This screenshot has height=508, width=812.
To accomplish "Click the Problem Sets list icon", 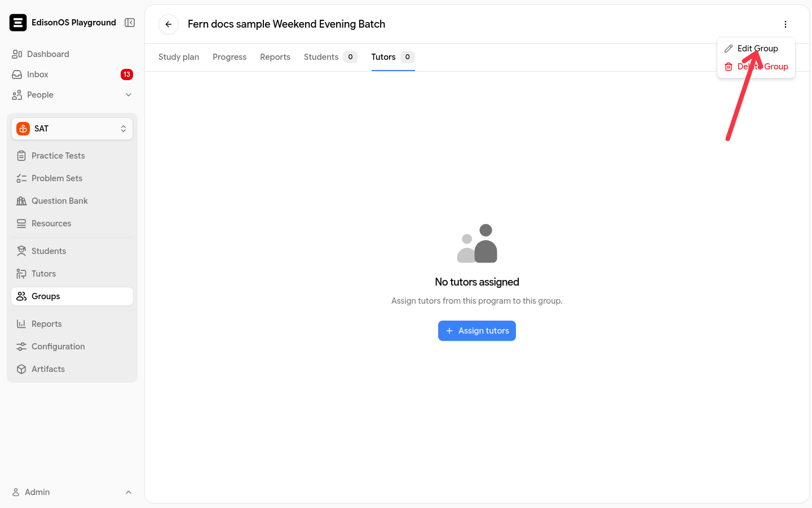I will pyautogui.click(x=21, y=178).
